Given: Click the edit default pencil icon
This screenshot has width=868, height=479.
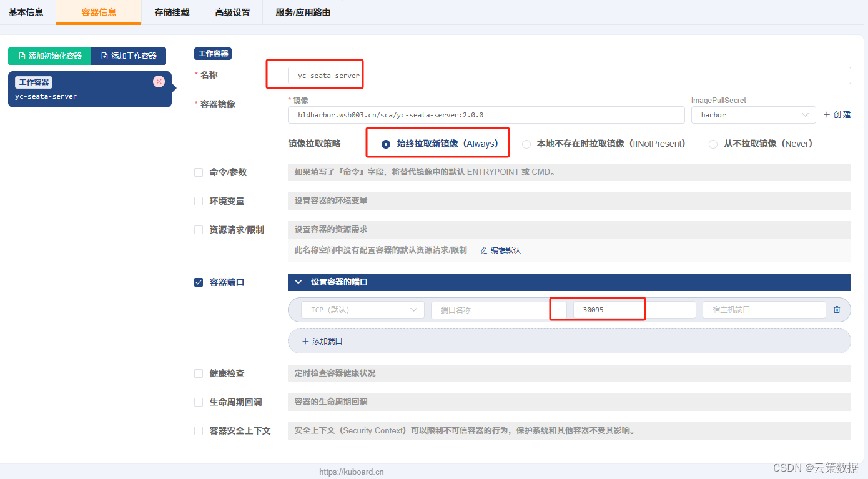Looking at the screenshot, I should click(483, 250).
